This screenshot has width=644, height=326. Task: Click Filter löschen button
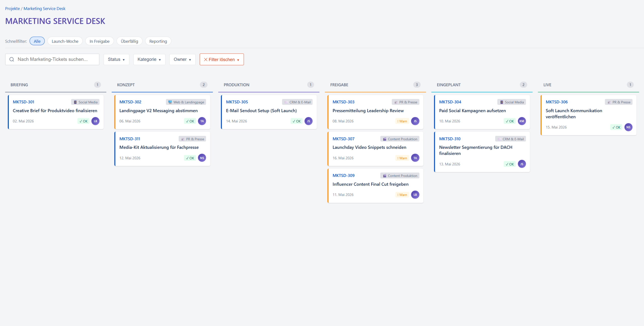[221, 59]
